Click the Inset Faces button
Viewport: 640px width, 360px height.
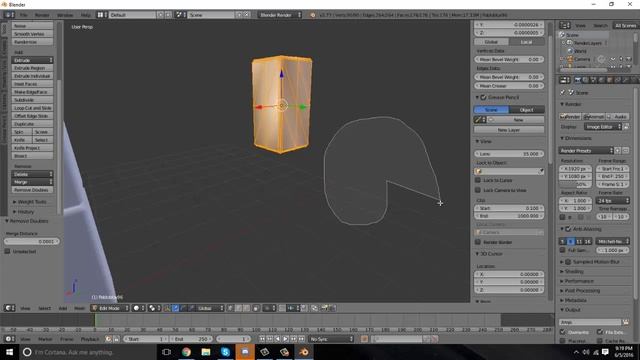(x=33, y=84)
